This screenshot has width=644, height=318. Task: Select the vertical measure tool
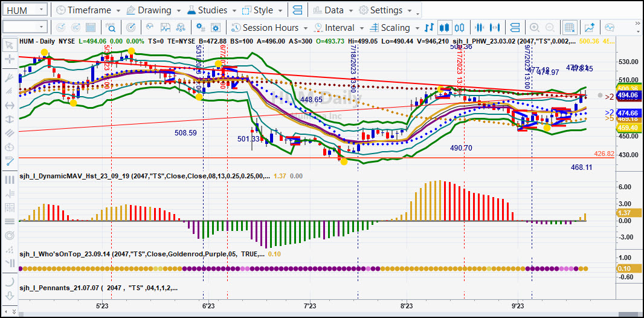click(x=9, y=120)
